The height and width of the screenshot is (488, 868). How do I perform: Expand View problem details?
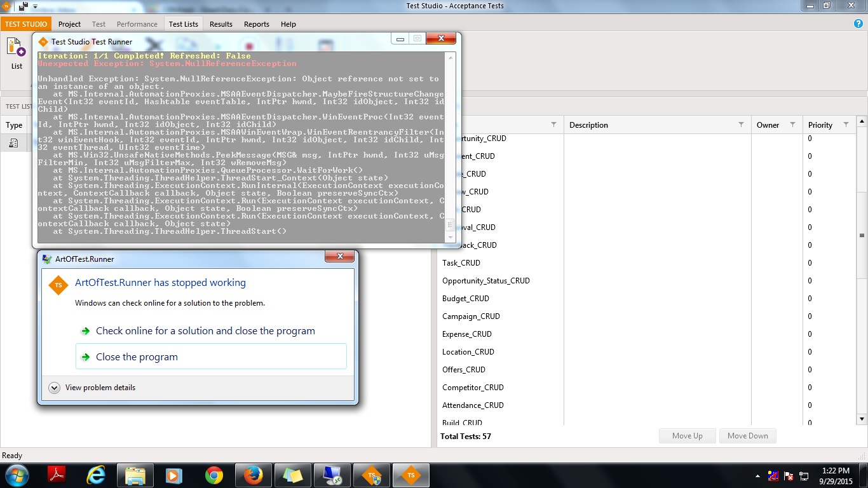coord(92,388)
